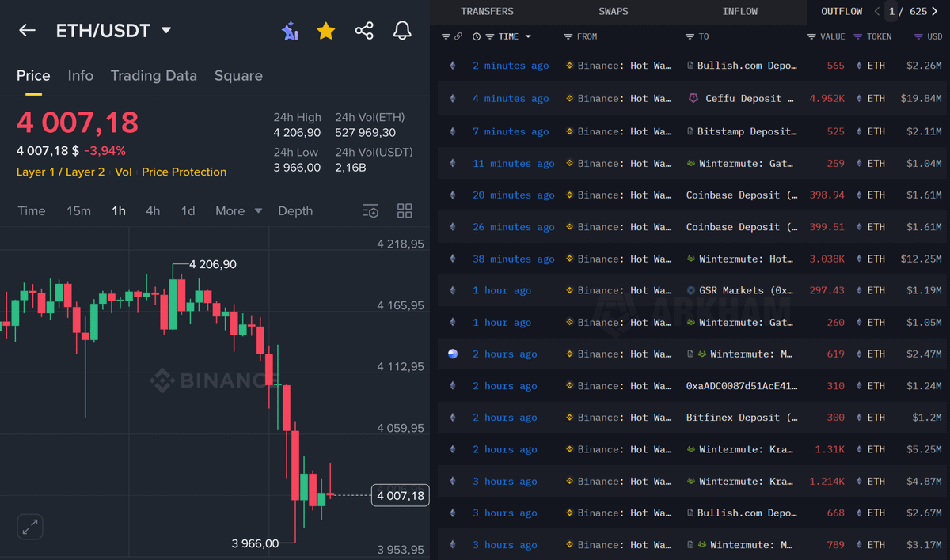Toggle the favorite star for ETH/USDT
Screen dimensions: 950x560
tap(325, 31)
